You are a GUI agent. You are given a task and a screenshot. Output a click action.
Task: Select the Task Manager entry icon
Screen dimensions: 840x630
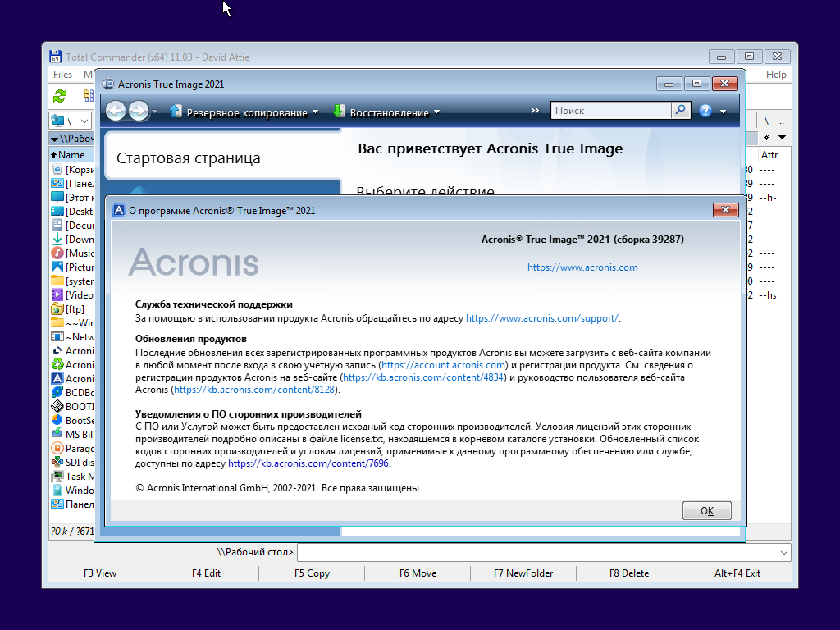pos(57,477)
